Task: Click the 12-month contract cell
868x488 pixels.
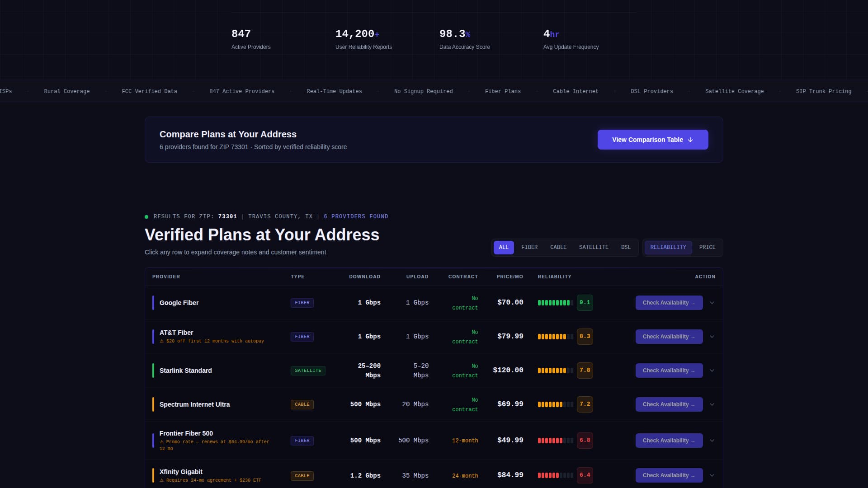Action: click(465, 441)
